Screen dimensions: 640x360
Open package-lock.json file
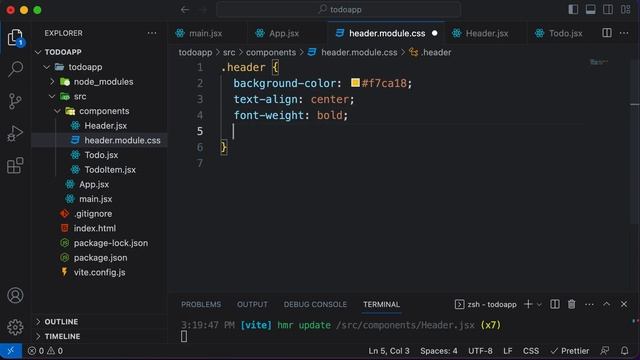point(99,243)
